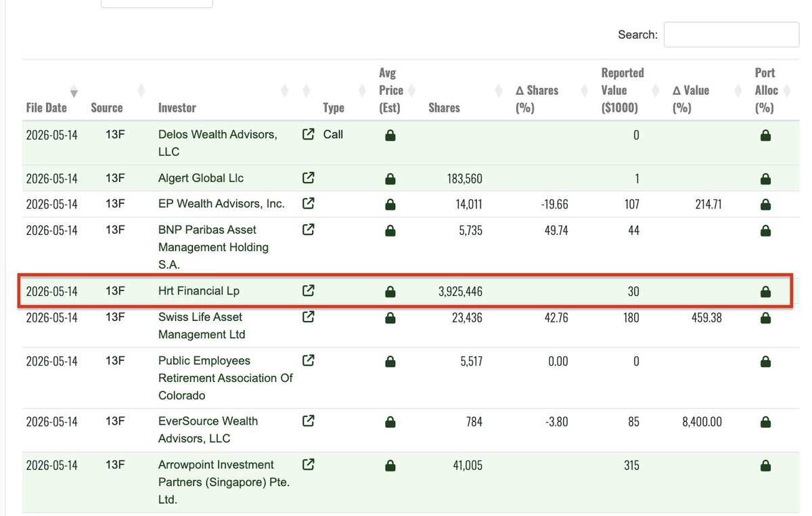Open EverSource Wealth Advisors, LLC investor page
This screenshot has height=516, width=812.
point(208,429)
